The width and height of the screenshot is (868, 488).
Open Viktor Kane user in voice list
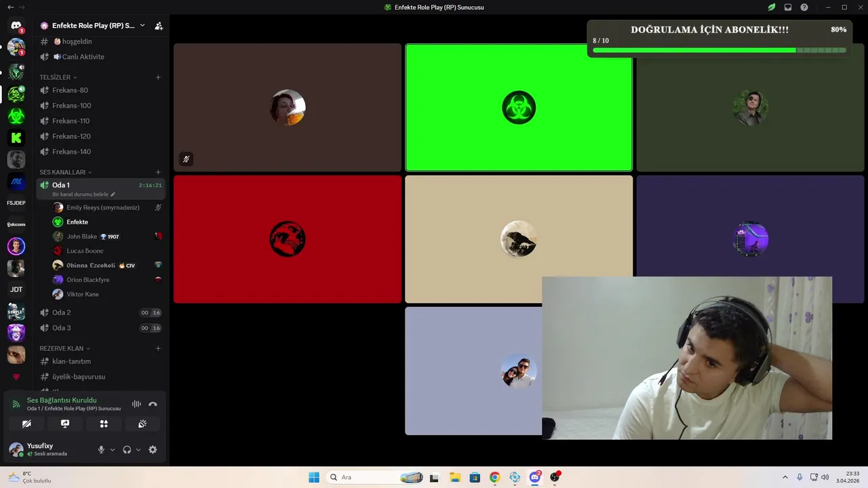point(107,294)
